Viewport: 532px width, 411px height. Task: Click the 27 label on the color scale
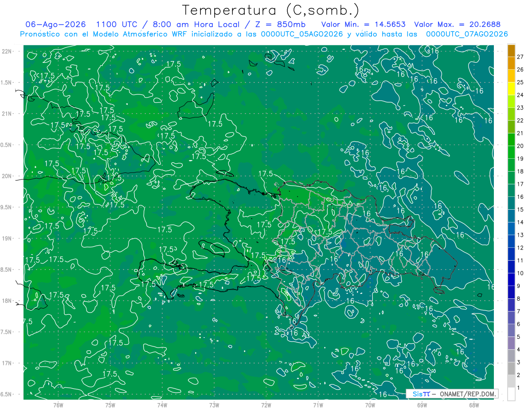[x=520, y=57]
